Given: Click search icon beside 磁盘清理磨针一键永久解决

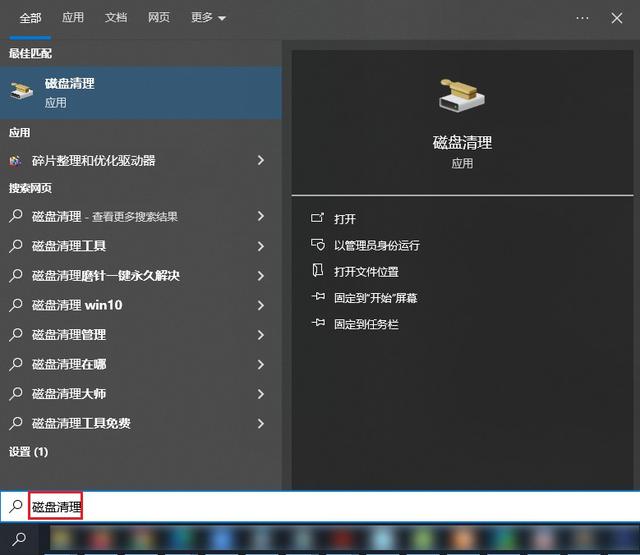Looking at the screenshot, I should pyautogui.click(x=16, y=275).
